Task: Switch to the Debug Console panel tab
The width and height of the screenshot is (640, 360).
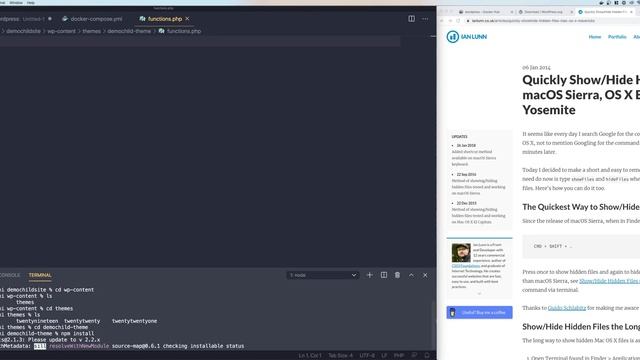Action: pyautogui.click(x=10, y=275)
